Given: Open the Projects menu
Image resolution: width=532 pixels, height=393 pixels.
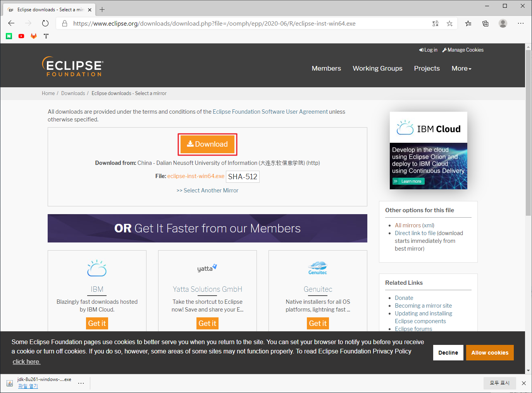Looking at the screenshot, I should 427,68.
